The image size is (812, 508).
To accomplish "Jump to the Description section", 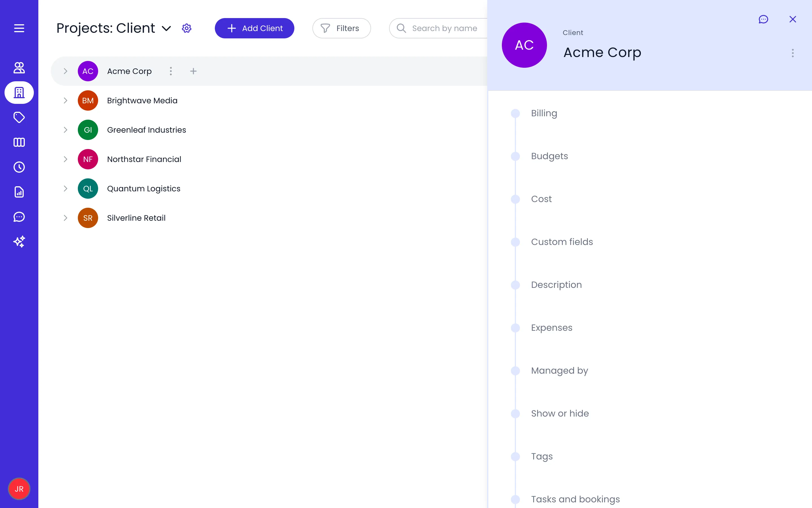I will pyautogui.click(x=556, y=285).
